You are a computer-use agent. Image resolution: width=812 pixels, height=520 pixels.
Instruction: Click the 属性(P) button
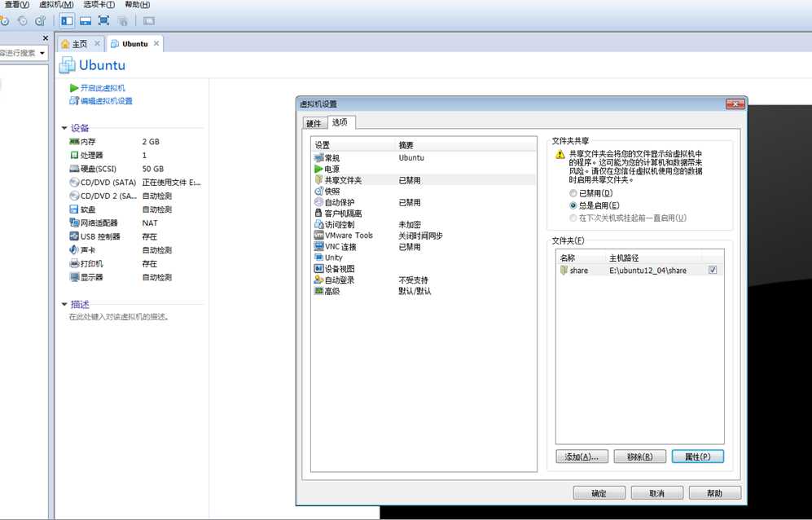pos(697,456)
